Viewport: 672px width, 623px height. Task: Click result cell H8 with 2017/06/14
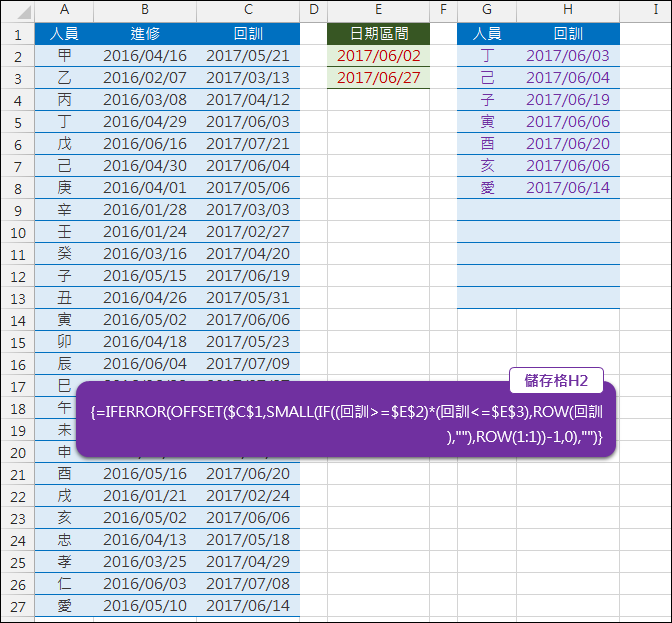click(568, 188)
